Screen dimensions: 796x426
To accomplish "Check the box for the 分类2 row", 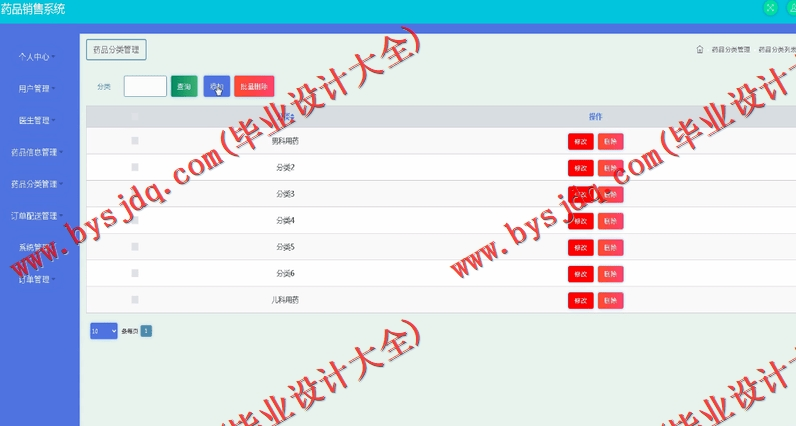I will coord(135,167).
